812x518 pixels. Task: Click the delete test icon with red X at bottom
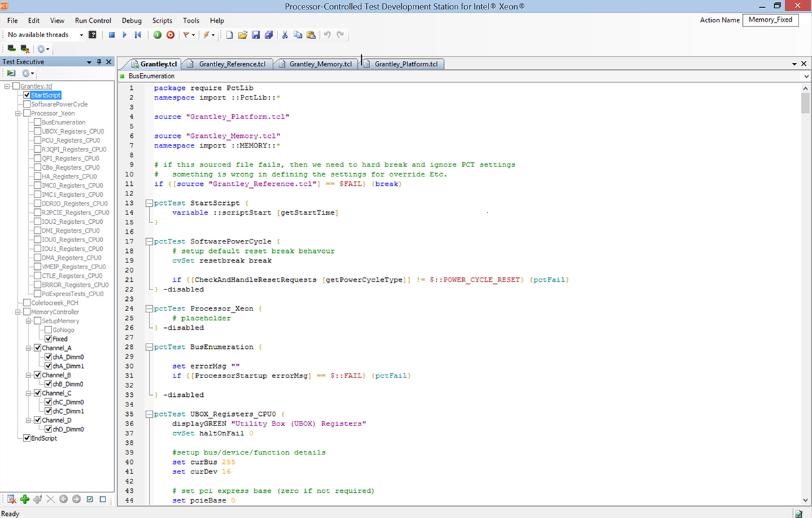pyautogui.click(x=12, y=499)
